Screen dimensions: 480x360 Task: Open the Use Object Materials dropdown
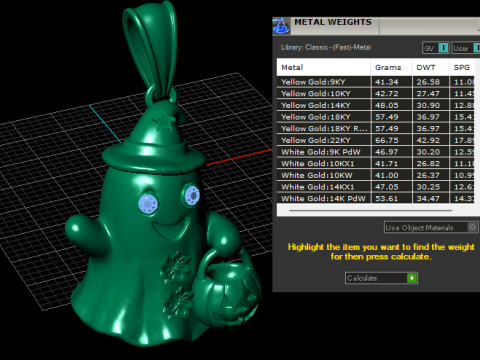click(x=431, y=227)
